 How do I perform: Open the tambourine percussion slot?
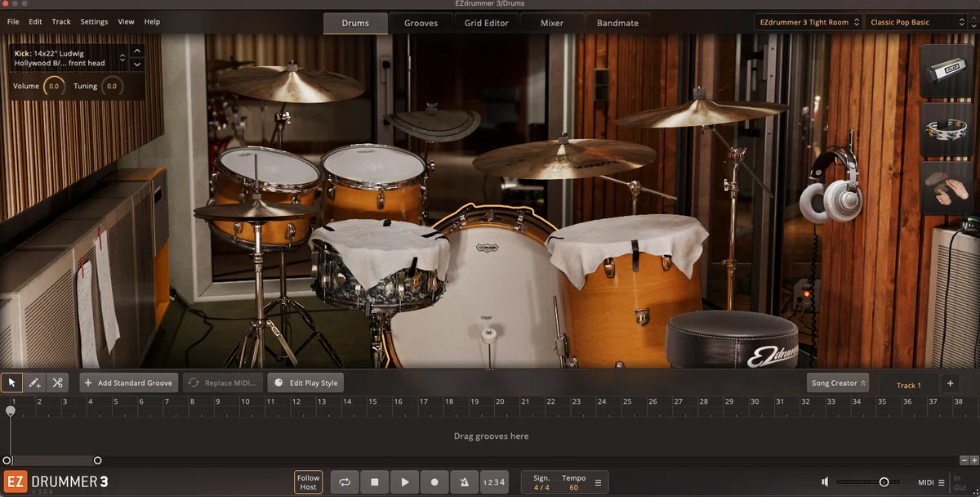coord(947,129)
